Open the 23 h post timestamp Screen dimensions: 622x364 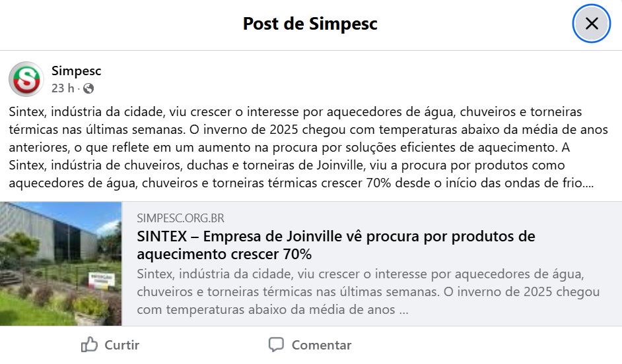(x=63, y=88)
